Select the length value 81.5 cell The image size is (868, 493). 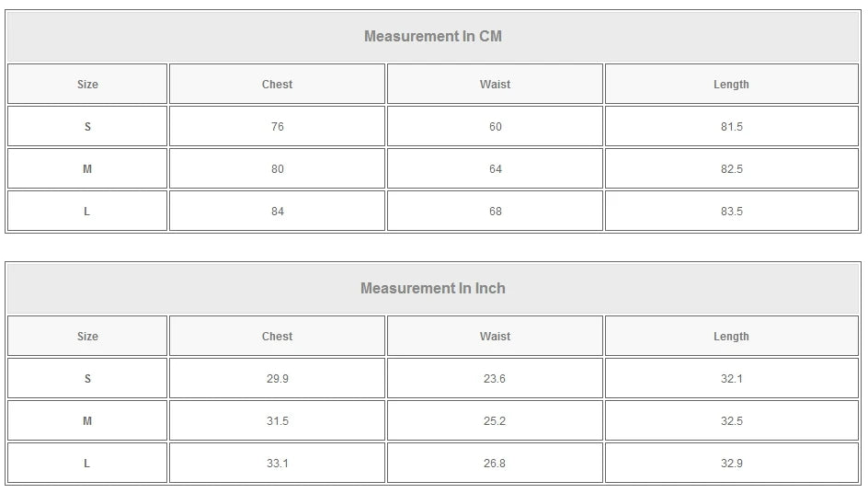pyautogui.click(x=731, y=127)
